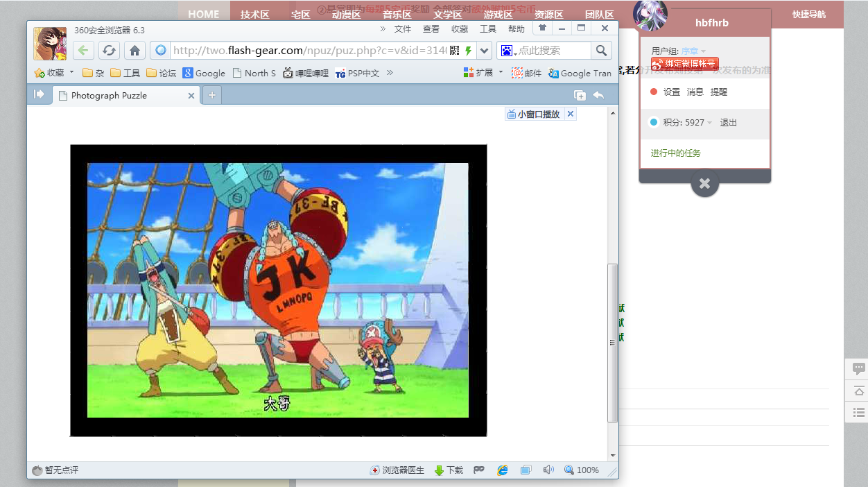The image size is (868, 487).
Task: Click the vertical scrollbar thumb of the page
Action: tap(612, 343)
